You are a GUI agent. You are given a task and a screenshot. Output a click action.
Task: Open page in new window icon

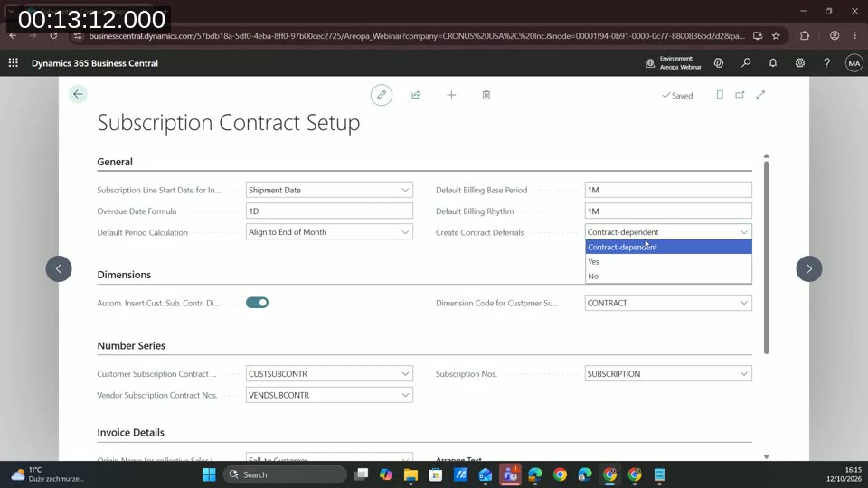tap(740, 95)
